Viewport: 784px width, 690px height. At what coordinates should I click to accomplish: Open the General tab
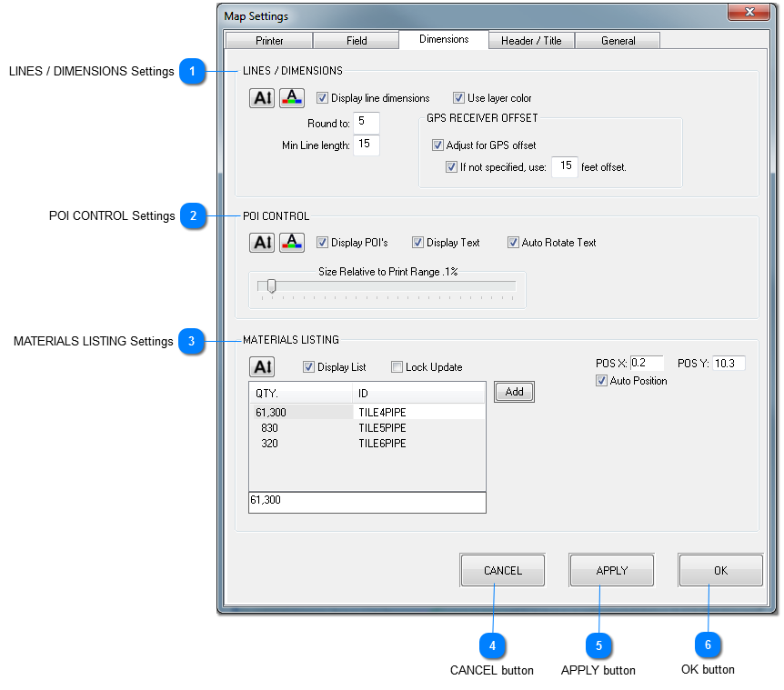(617, 40)
